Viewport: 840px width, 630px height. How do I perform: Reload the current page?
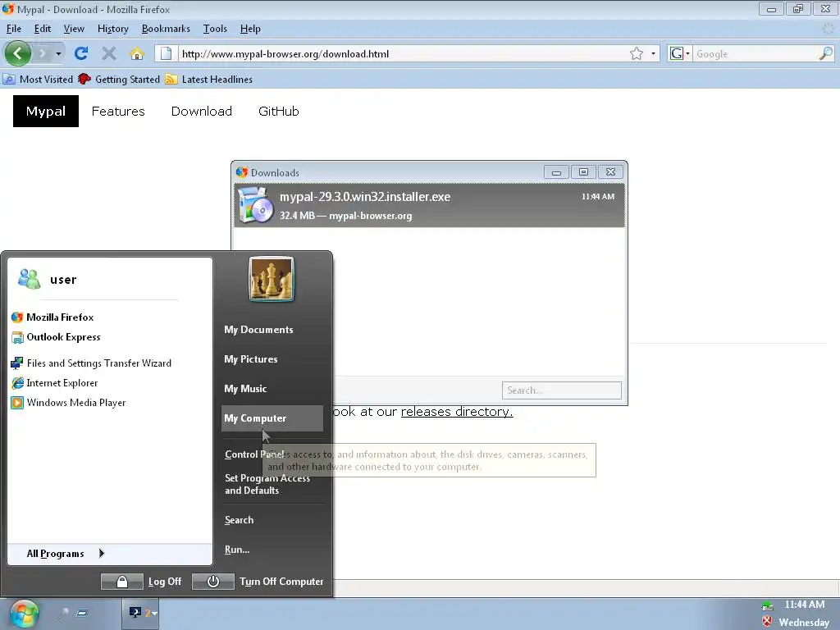click(x=81, y=53)
